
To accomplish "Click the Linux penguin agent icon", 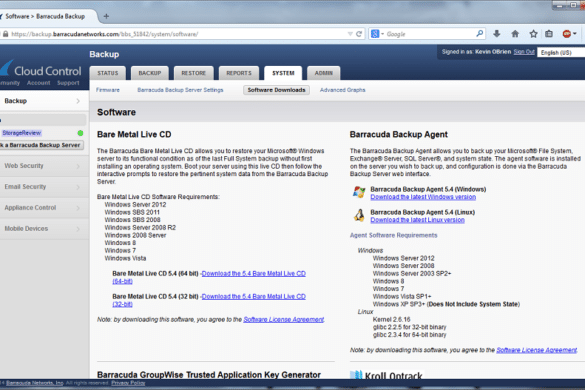I will pos(359,215).
